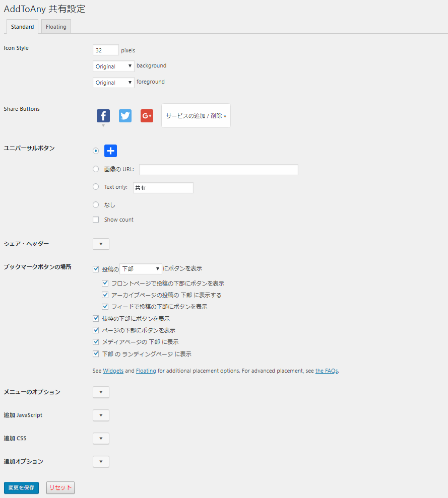Uncheck 下部のランディングページに表示
The width and height of the screenshot is (448, 498).
[96, 353]
